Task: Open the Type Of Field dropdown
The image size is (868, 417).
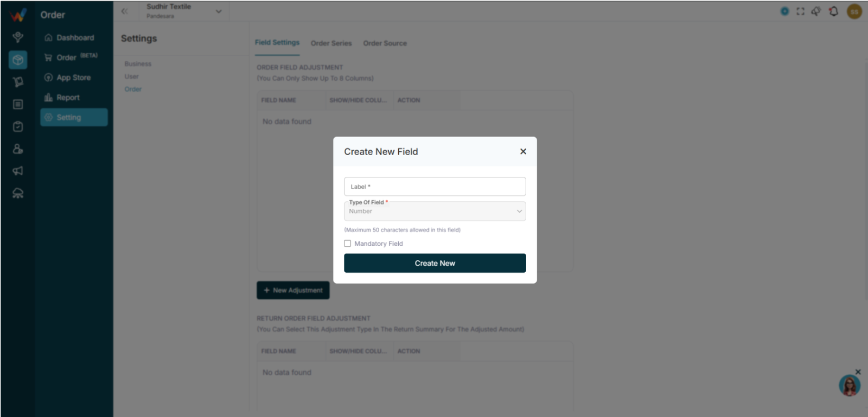Action: (435, 211)
